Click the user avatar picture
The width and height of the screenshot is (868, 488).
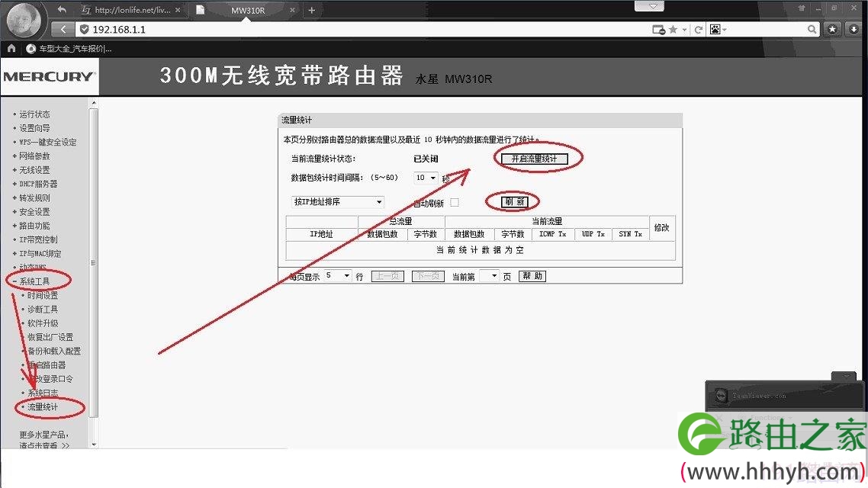[23, 20]
